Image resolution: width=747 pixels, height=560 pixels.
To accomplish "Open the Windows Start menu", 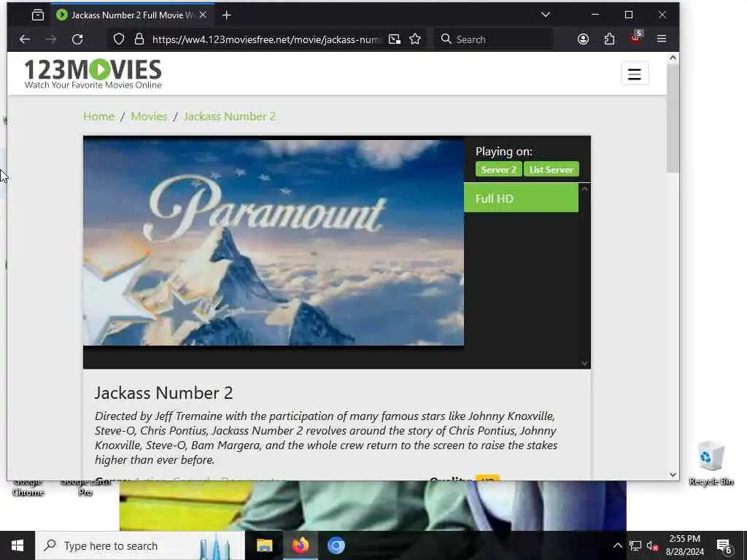I will [x=18, y=545].
